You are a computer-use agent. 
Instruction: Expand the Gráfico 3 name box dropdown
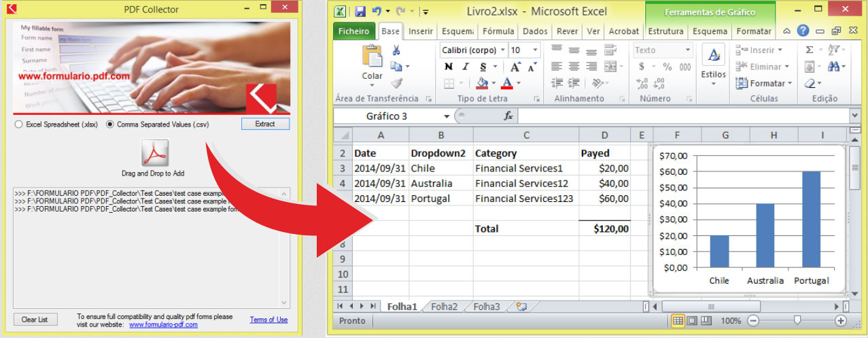(447, 116)
